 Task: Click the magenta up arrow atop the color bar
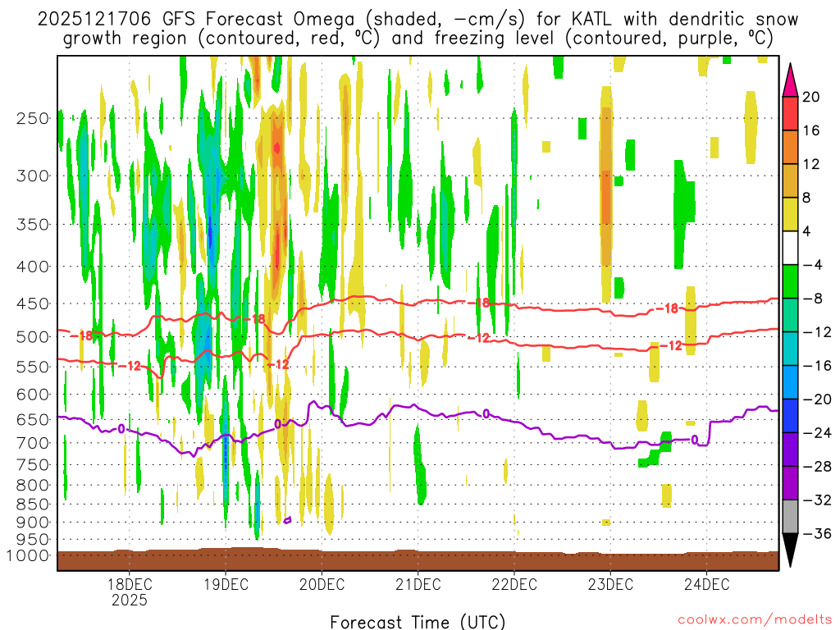(x=791, y=79)
